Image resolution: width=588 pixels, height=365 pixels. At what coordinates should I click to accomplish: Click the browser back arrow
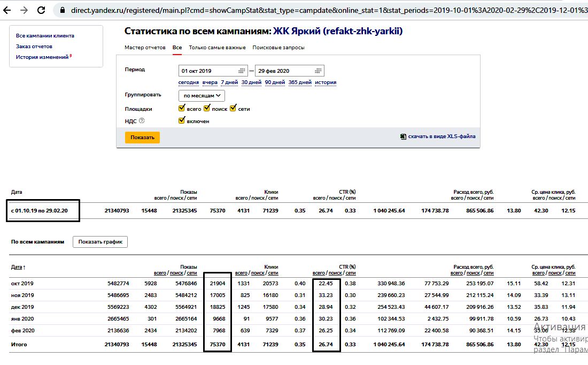tap(7, 10)
